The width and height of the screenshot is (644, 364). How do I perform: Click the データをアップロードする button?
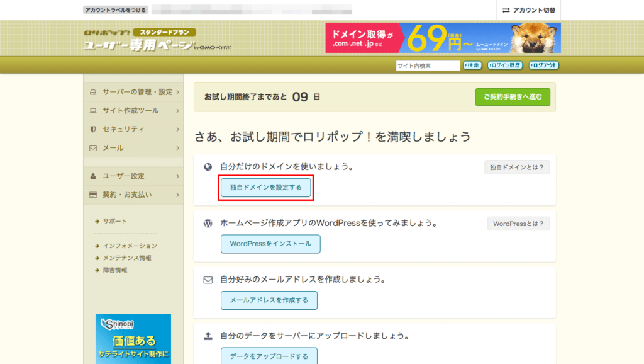(x=269, y=356)
